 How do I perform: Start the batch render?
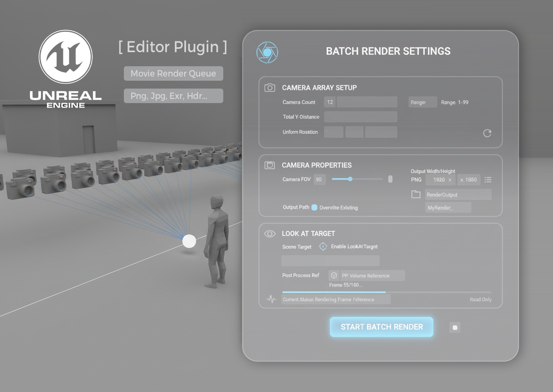(x=382, y=327)
